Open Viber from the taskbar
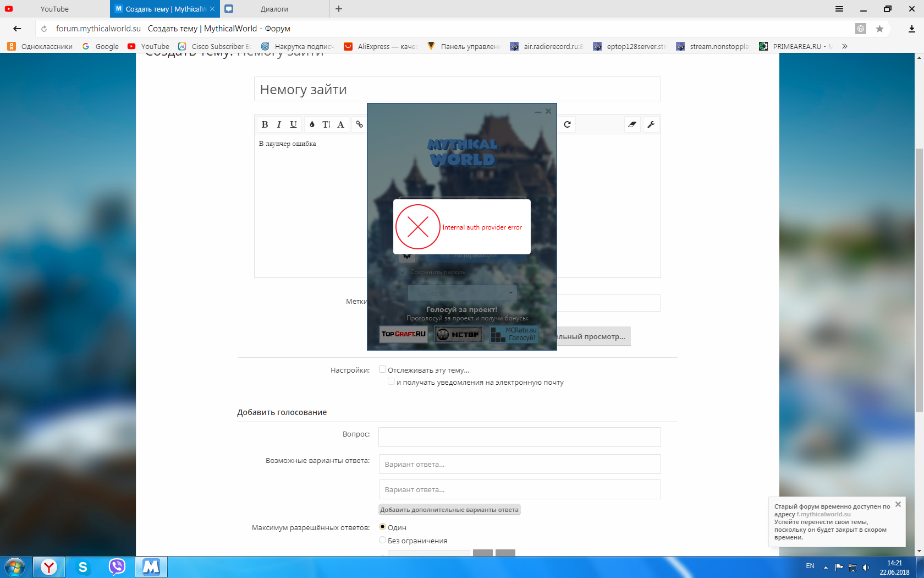This screenshot has width=924, height=578. pyautogui.click(x=117, y=567)
